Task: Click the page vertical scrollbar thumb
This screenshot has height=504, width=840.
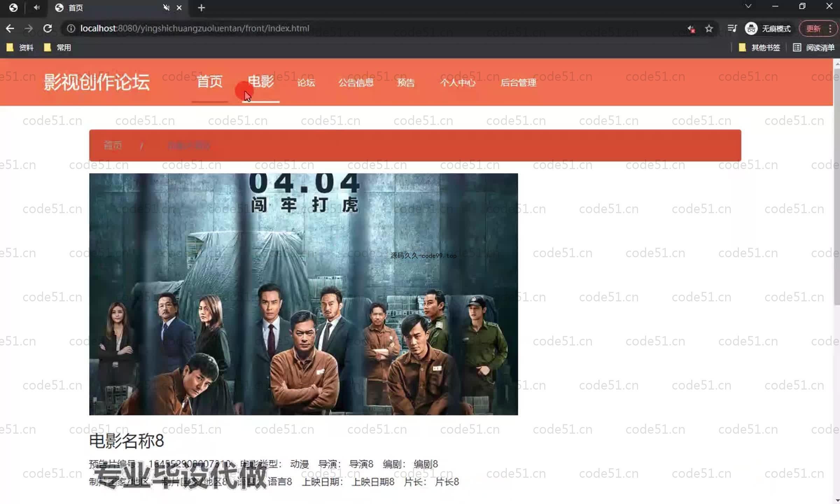Action: 837,186
